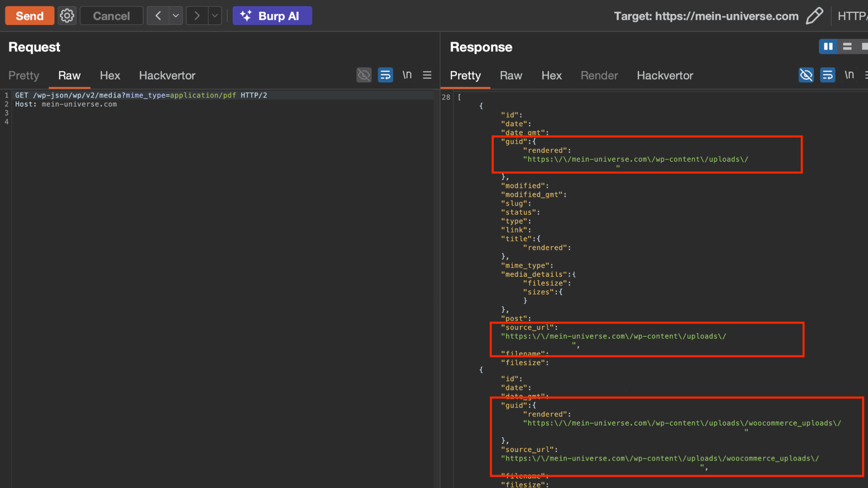Image resolution: width=868 pixels, height=488 pixels.
Task: Edit target with the pencil icon
Action: [x=814, y=16]
